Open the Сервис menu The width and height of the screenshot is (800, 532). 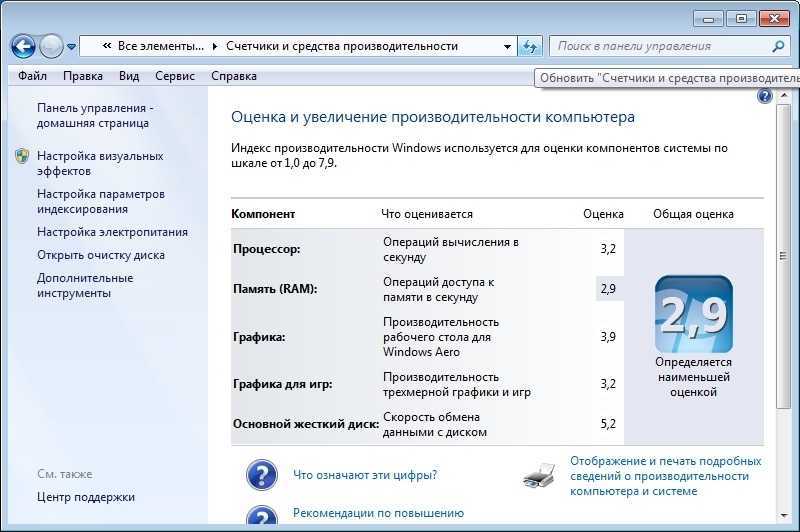[175, 76]
